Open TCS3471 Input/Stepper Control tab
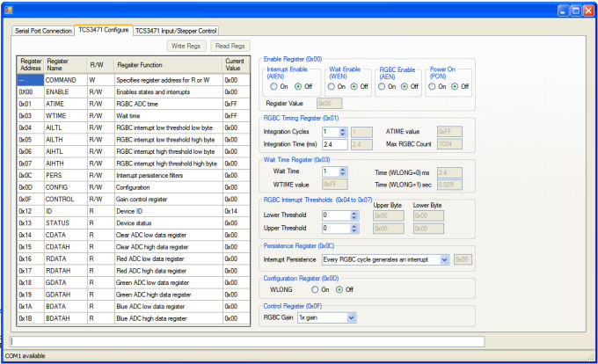598x364 pixels. 176,31
